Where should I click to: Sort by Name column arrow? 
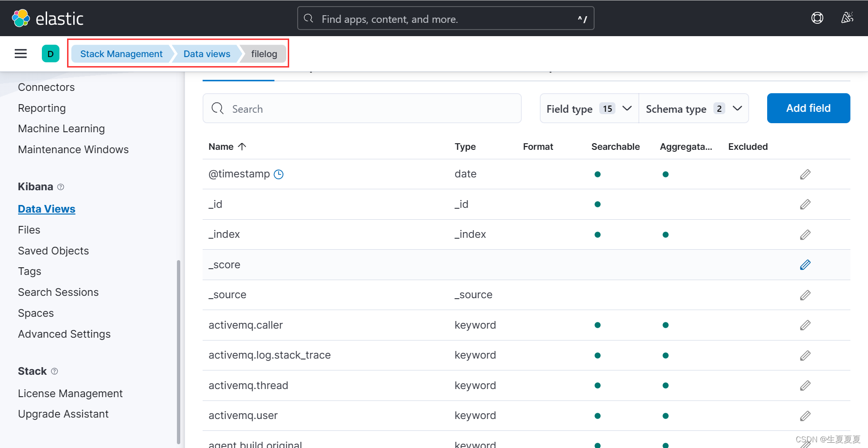242,146
